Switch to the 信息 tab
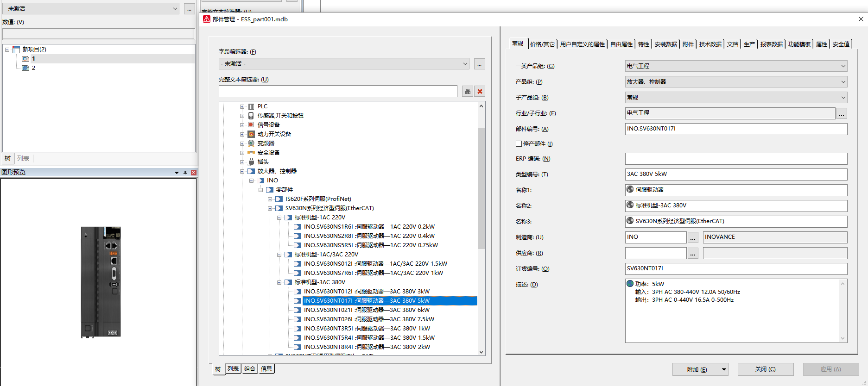The width and height of the screenshot is (868, 386). (266, 369)
